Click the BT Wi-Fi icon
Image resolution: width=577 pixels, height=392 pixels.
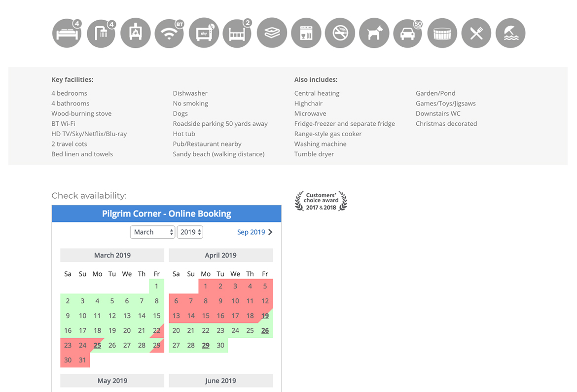pos(169,34)
